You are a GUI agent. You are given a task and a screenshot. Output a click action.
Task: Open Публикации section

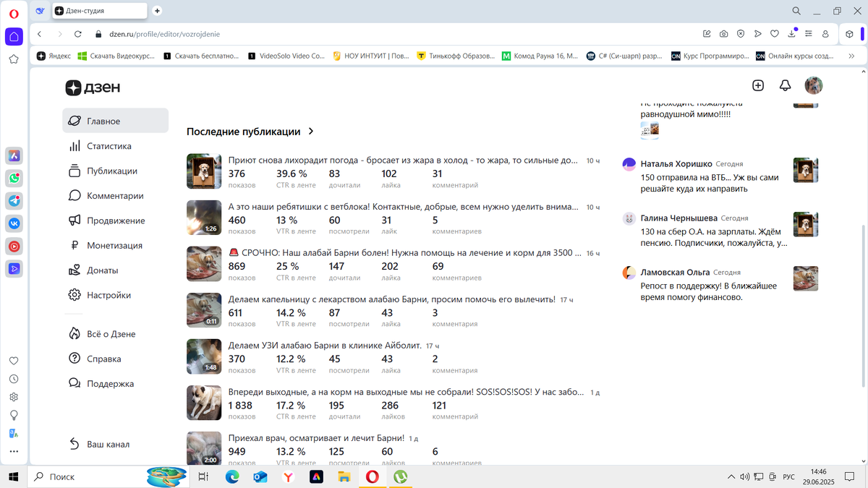click(116, 171)
